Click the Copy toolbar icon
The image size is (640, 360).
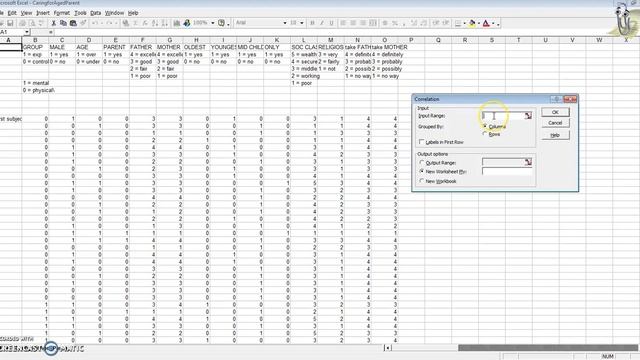63,23
